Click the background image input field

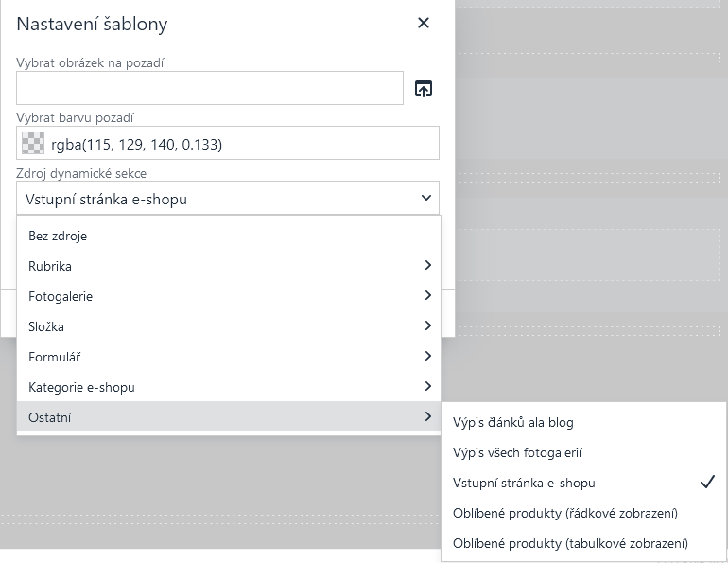210,89
